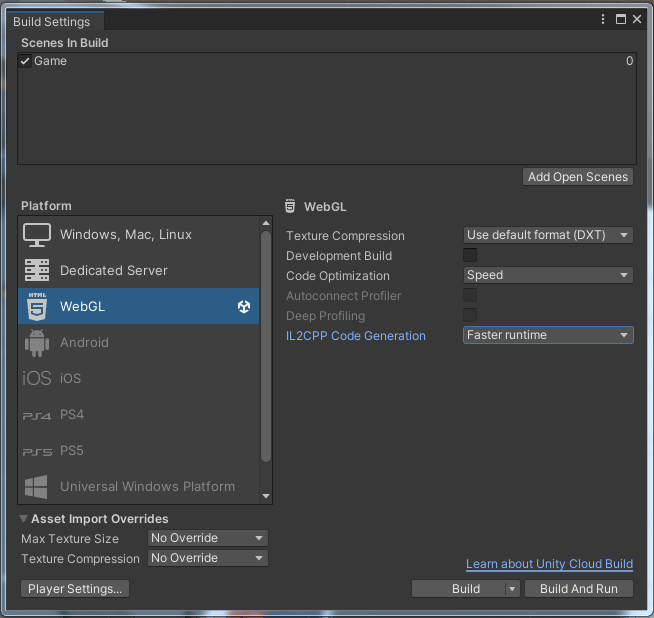Select the Dedicated Server platform

pyautogui.click(x=138, y=270)
